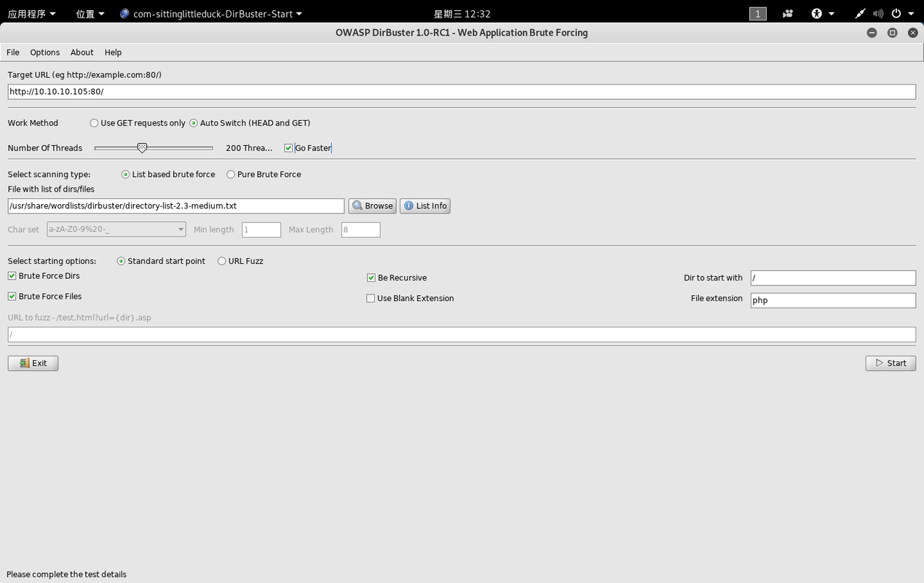
Task: Click the volume speaker icon
Action: (878, 13)
